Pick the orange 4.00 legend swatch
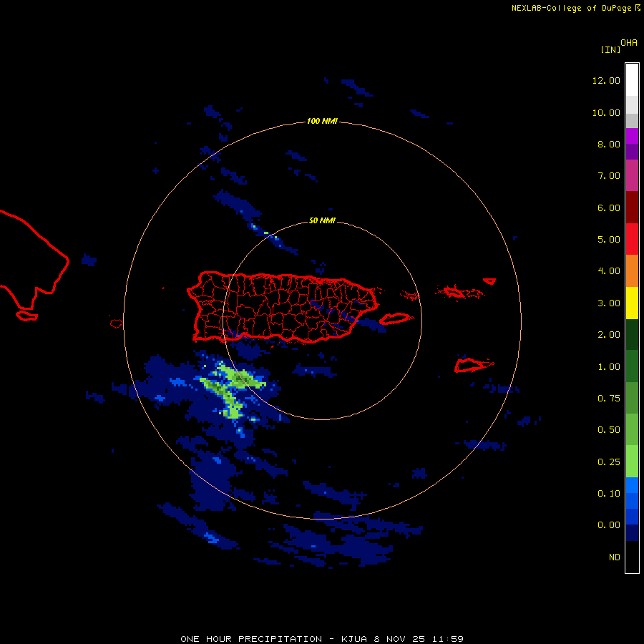Viewport: 644px width, 644px height. [x=632, y=270]
